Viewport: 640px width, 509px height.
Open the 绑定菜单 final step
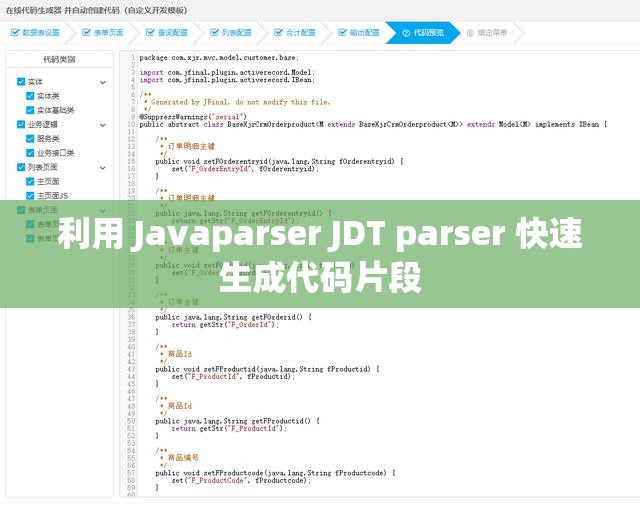[x=487, y=33]
